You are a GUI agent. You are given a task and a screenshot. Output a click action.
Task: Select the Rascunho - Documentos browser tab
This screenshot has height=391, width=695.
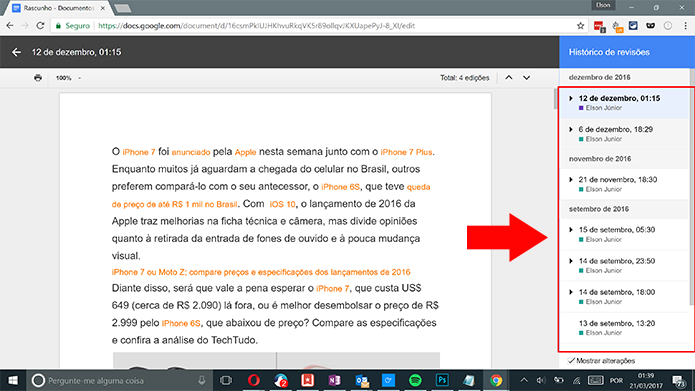pos(58,8)
